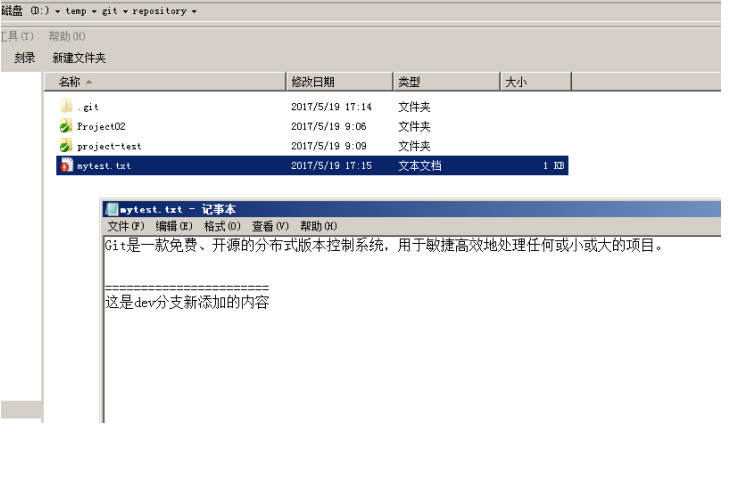
Task: Sort by the 大小 column header
Action: (536, 82)
